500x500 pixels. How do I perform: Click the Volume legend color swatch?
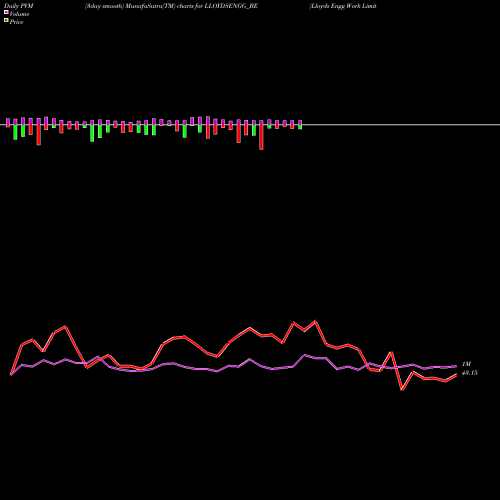pos(6,13)
